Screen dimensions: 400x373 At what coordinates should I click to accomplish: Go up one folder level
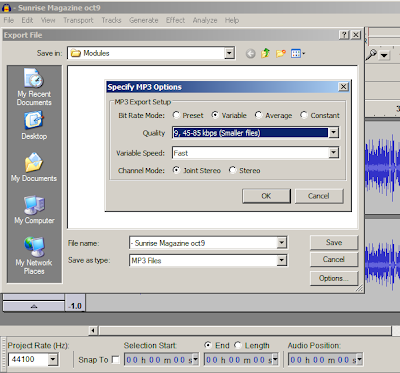[265, 53]
